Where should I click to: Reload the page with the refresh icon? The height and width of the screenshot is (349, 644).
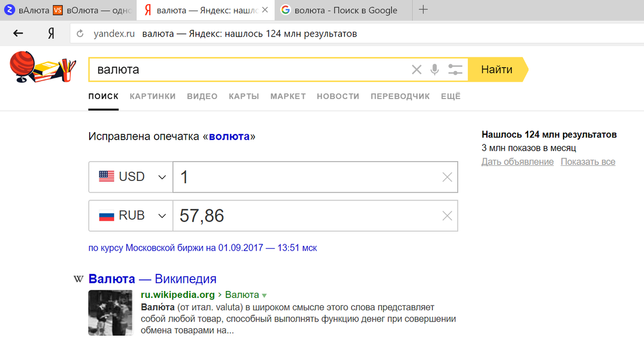80,34
